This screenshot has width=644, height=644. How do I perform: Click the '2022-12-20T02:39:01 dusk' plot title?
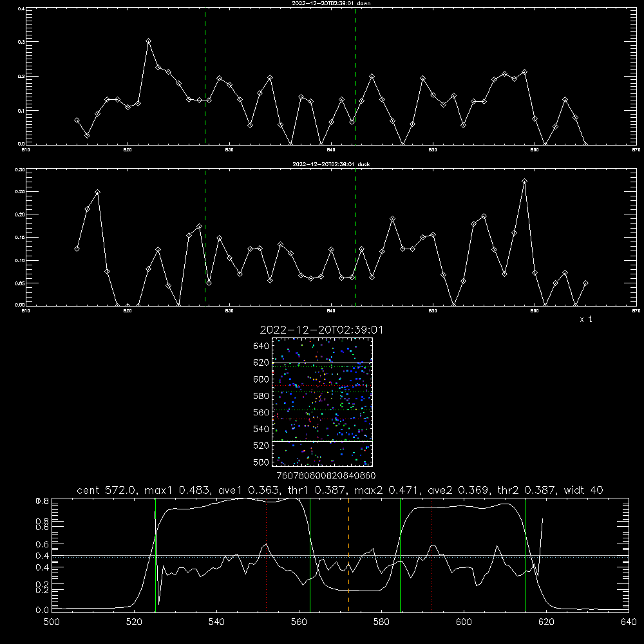pos(331,164)
